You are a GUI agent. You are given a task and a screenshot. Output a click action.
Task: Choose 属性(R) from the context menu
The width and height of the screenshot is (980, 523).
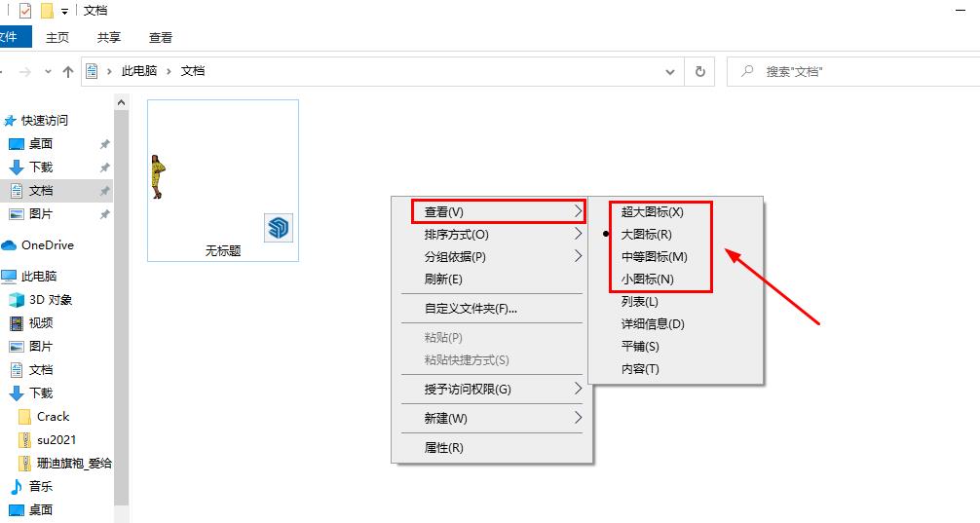tap(492, 448)
